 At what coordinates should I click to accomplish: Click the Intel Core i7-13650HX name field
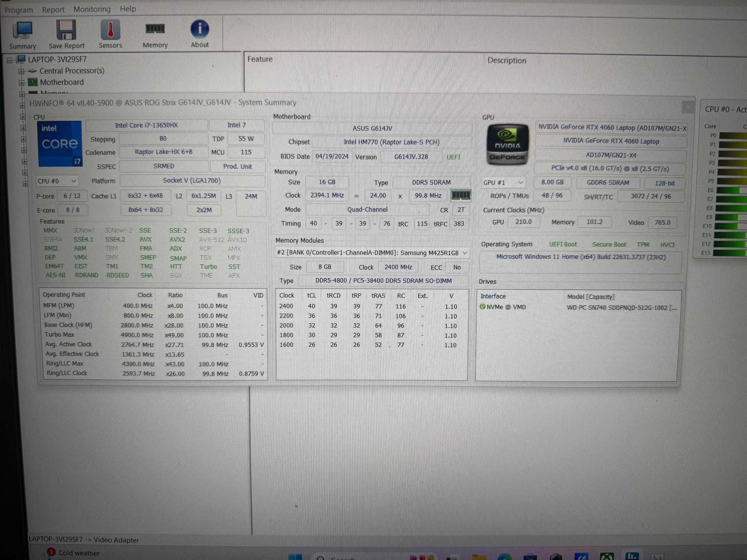146,125
